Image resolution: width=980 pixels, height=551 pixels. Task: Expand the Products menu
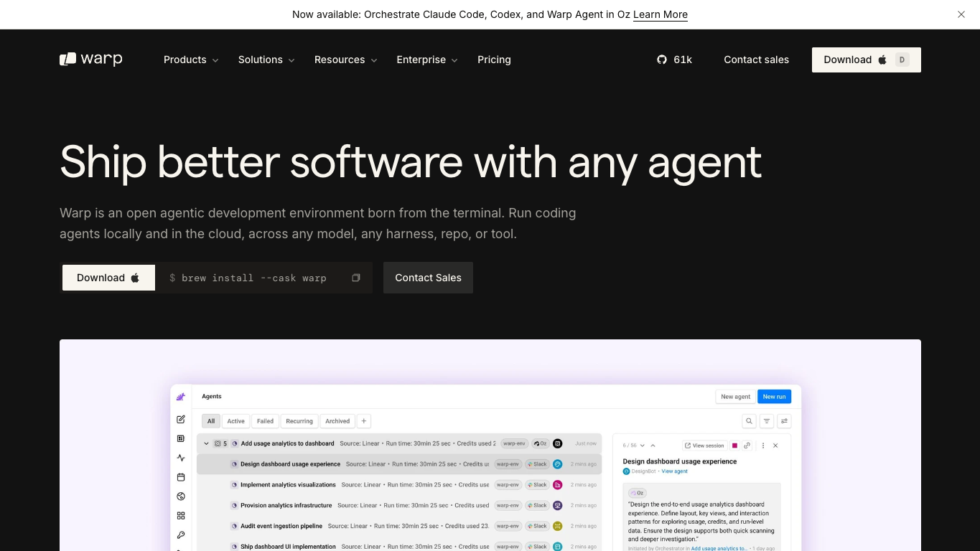[x=191, y=60]
